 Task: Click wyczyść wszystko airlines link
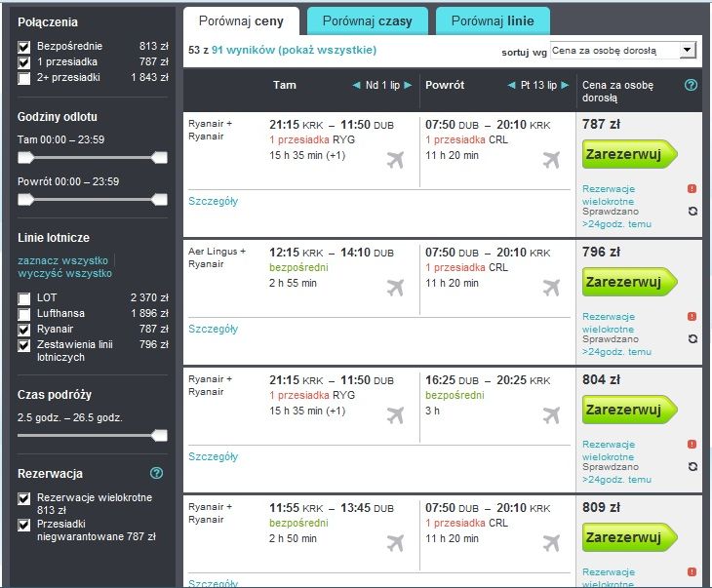pyautogui.click(x=64, y=273)
